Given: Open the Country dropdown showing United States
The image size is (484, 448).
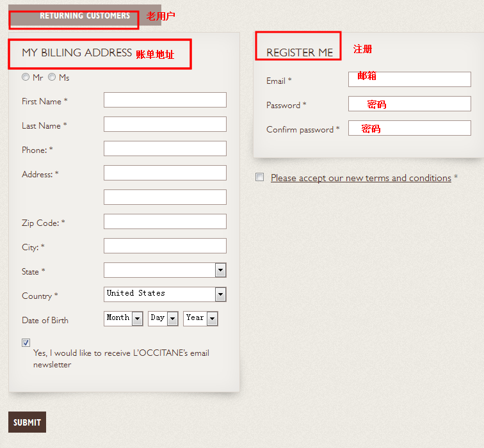Looking at the screenshot, I should [x=165, y=294].
